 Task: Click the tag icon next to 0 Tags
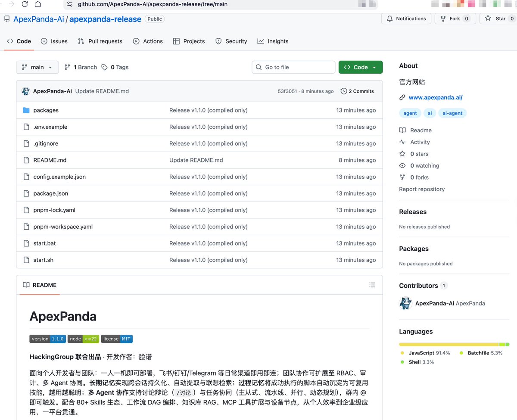pyautogui.click(x=105, y=67)
